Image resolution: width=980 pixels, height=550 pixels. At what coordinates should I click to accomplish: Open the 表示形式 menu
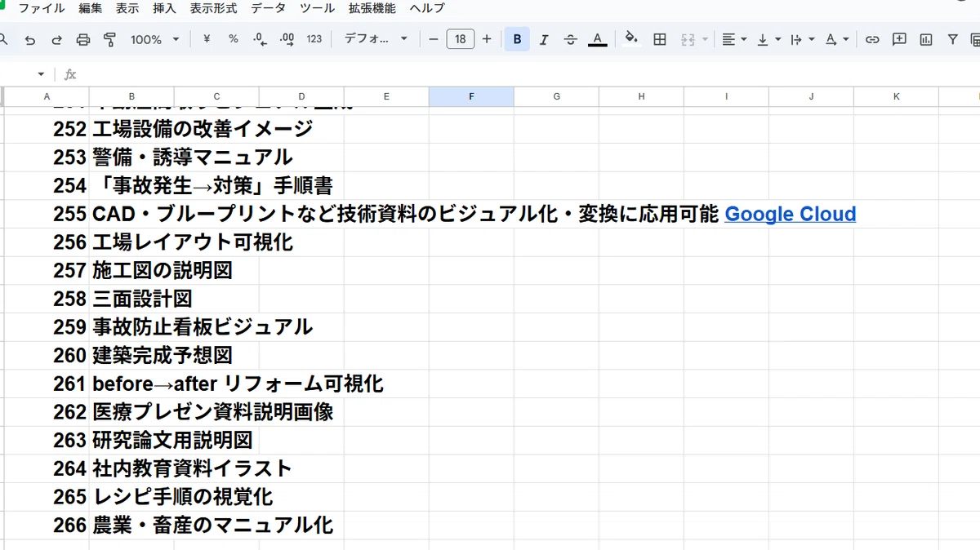point(213,8)
